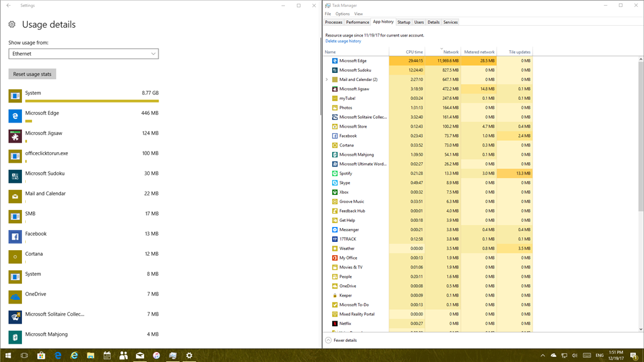Click the Facebook icon in Task Manager list
Image resolution: width=644 pixels, height=362 pixels.
[x=335, y=136]
